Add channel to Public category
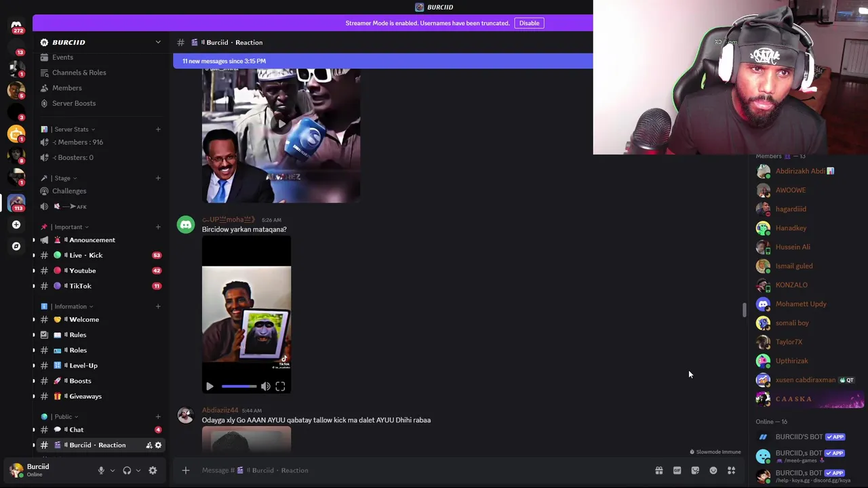868x488 pixels. 158,417
